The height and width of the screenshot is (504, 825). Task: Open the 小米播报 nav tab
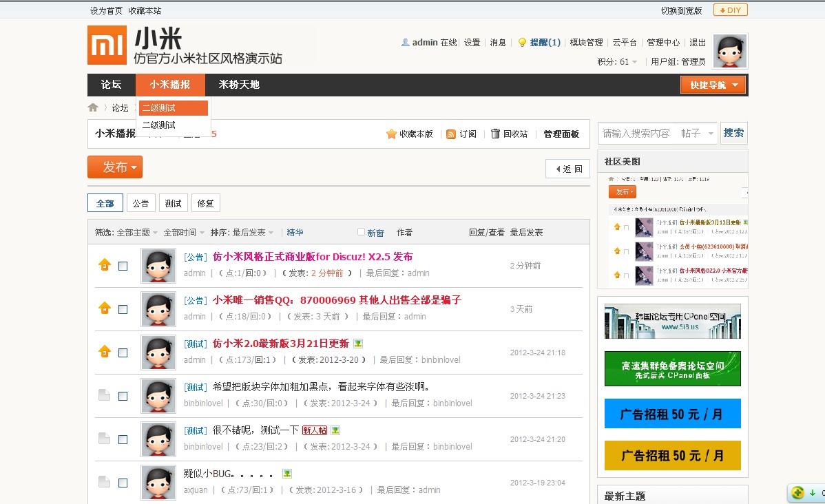[x=170, y=85]
